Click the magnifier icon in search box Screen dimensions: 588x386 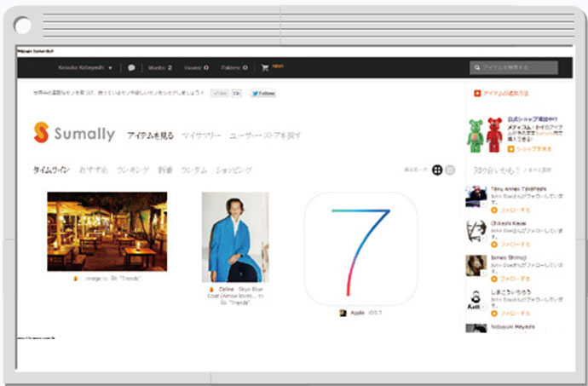click(477, 68)
